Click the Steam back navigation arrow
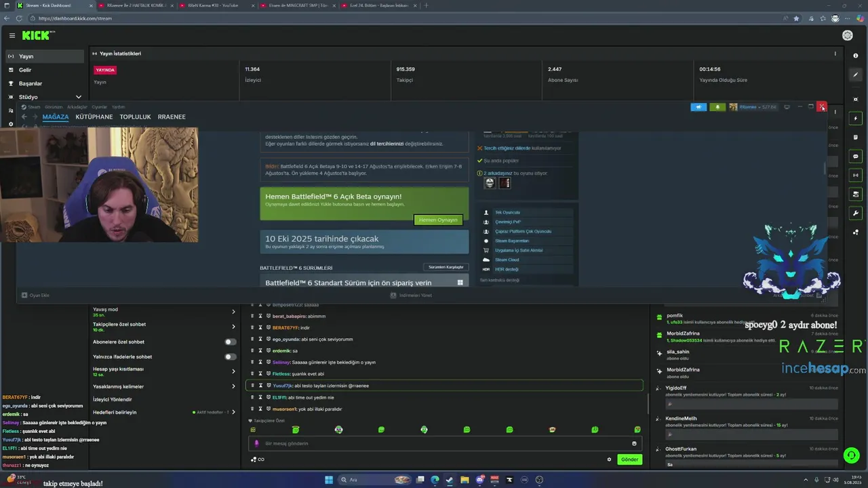 [x=24, y=117]
